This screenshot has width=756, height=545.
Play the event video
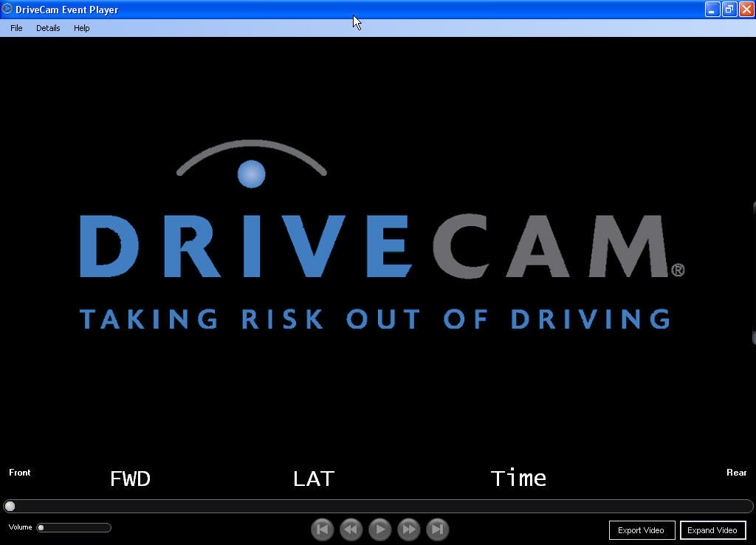click(379, 529)
